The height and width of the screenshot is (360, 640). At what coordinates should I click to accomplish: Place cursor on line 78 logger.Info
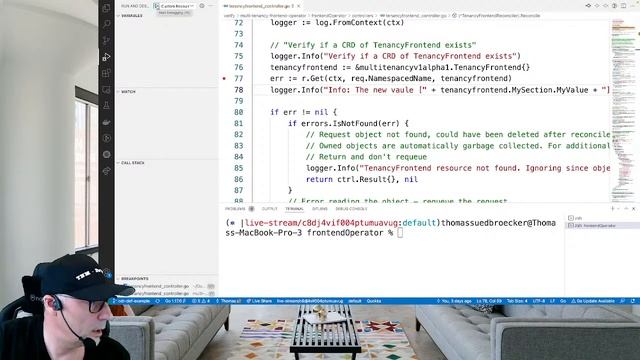tap(439, 90)
